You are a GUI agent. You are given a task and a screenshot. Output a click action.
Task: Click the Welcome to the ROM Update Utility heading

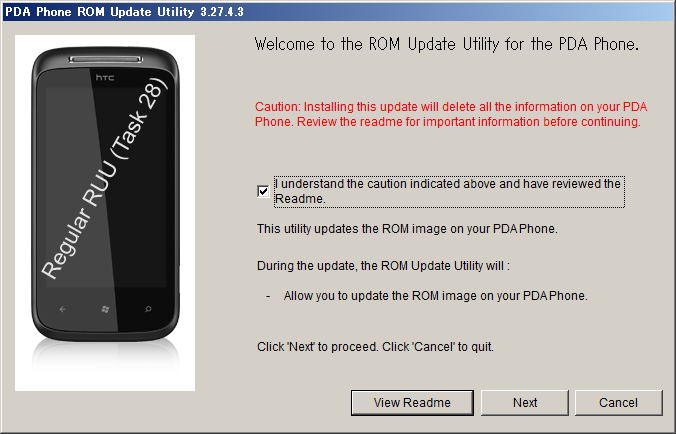coord(446,44)
